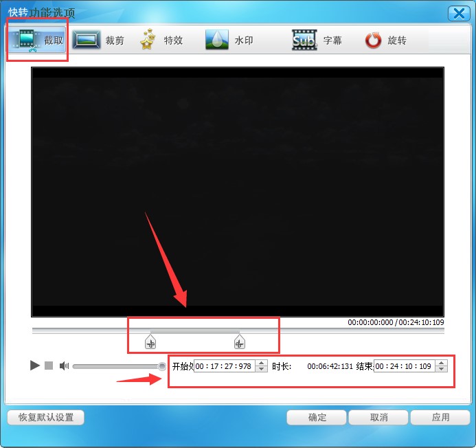Apply changes with 应用 button
This screenshot has width=476, height=448.
point(440,417)
